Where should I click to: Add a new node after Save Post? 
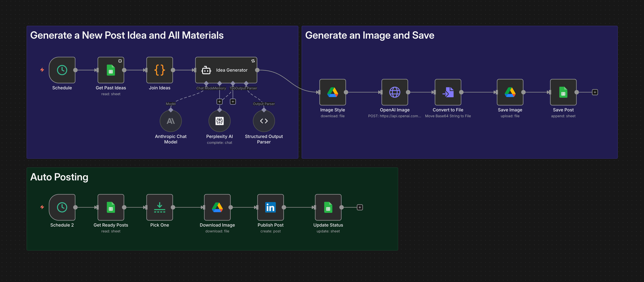(595, 92)
